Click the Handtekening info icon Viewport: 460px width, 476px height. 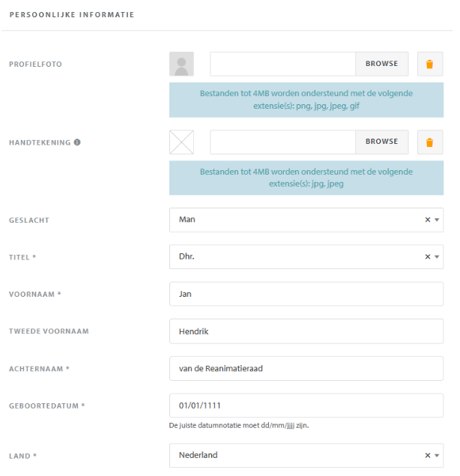(77, 142)
